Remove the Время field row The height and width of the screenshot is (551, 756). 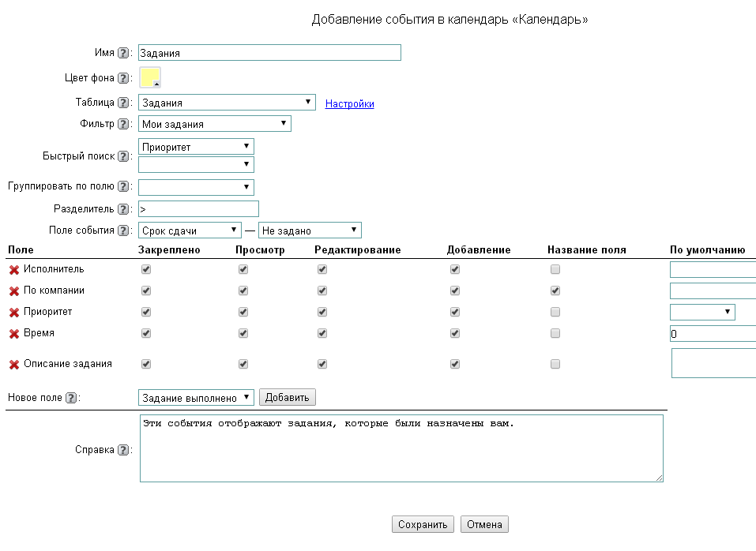click(13, 334)
